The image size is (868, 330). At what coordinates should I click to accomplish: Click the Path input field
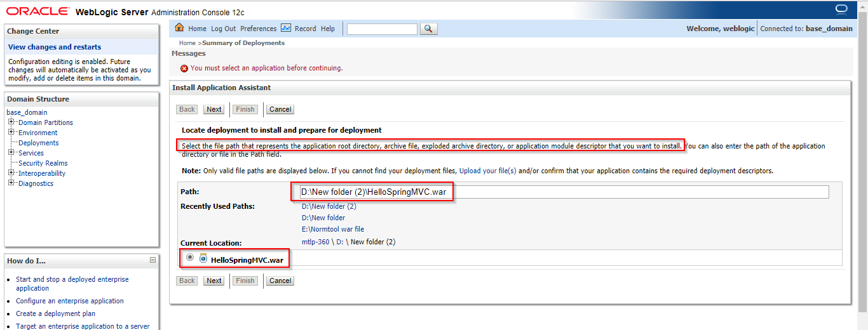[x=564, y=192]
